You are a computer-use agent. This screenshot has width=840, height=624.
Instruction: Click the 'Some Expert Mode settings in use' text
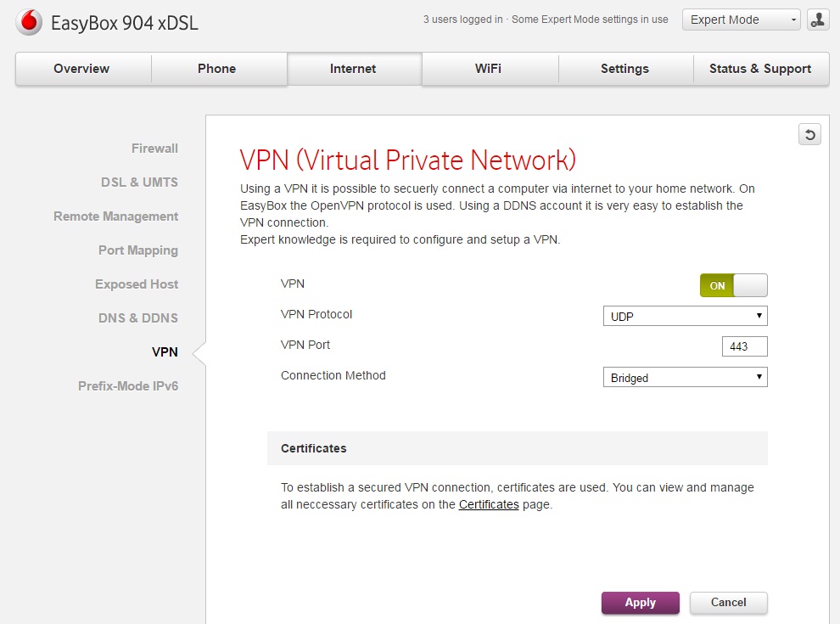[590, 20]
